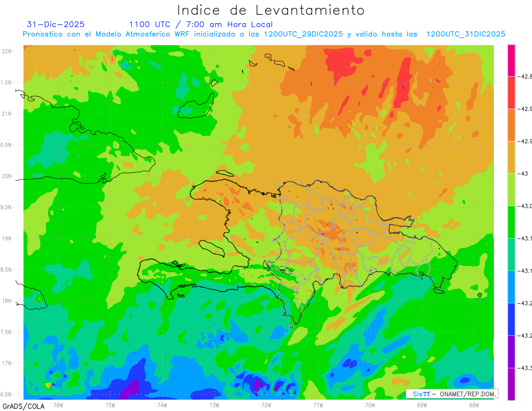Click the magenta top segment of the color bar

511,60
